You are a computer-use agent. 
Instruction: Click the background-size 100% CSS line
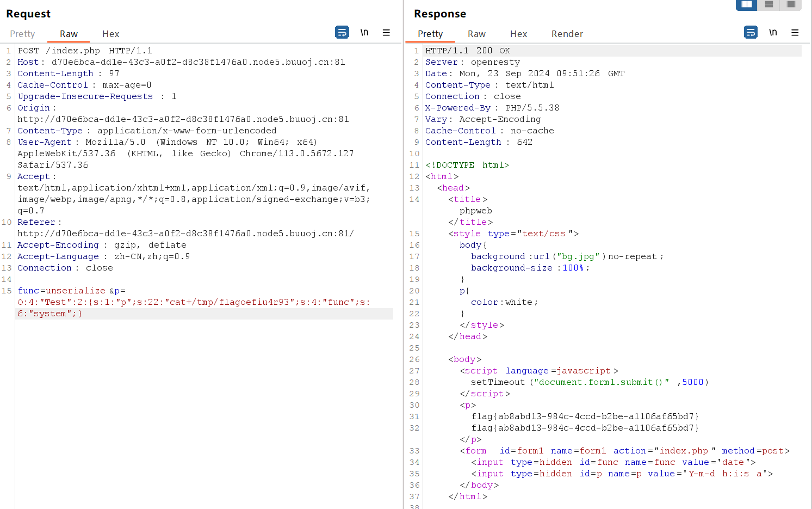[x=530, y=268]
